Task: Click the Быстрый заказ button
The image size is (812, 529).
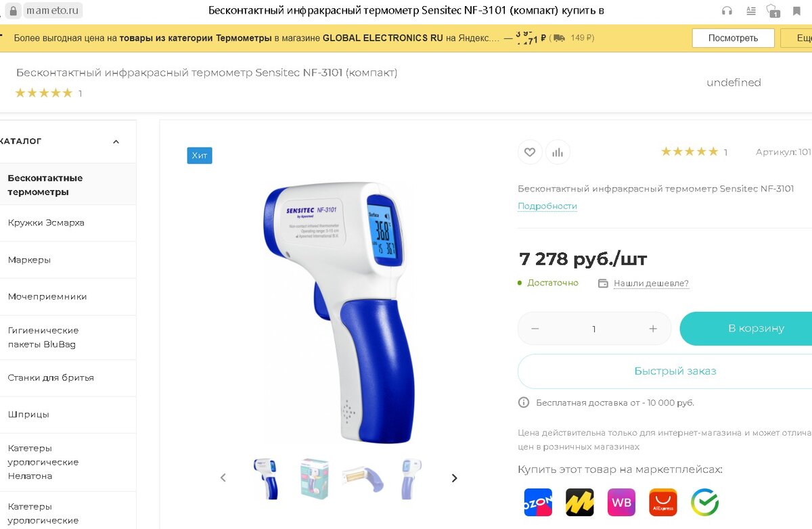Action: [664, 371]
